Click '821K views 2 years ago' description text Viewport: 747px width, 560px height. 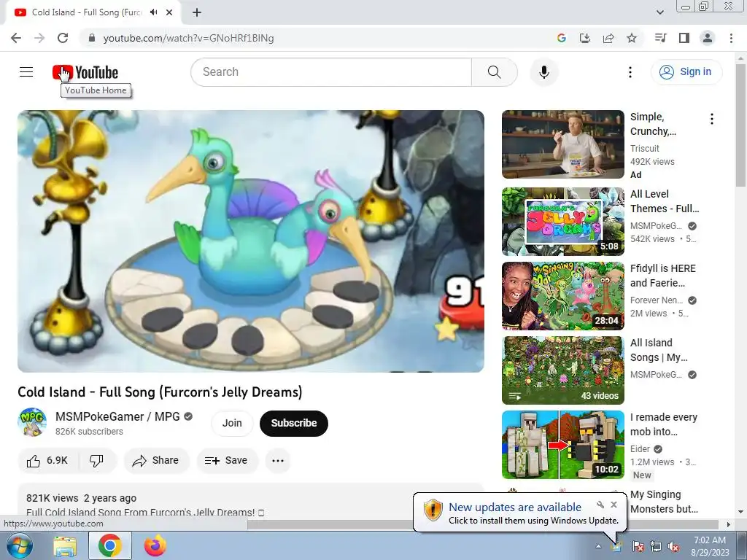(x=81, y=498)
